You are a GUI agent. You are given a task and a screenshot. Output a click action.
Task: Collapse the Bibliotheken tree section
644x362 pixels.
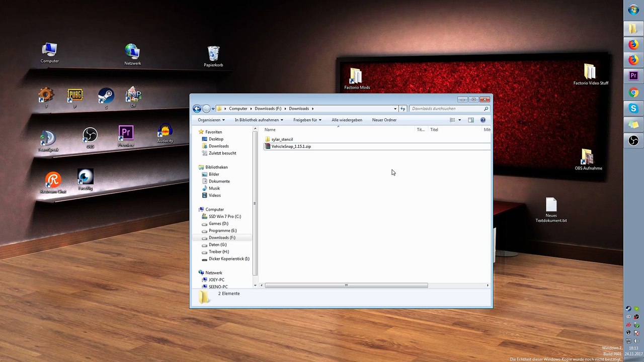(x=195, y=167)
